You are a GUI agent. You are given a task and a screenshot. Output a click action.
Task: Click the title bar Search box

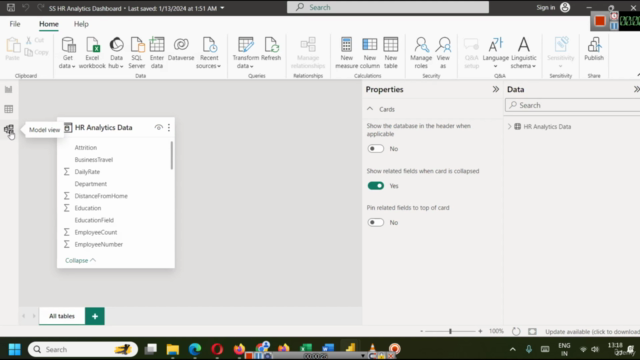click(x=388, y=7)
